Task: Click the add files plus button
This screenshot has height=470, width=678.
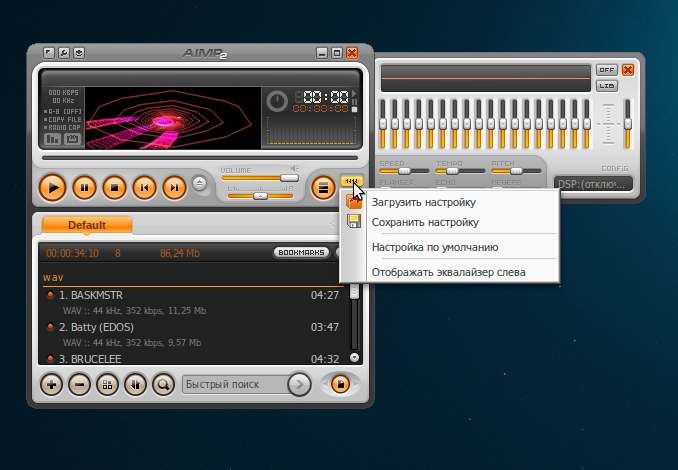Action: pos(52,384)
